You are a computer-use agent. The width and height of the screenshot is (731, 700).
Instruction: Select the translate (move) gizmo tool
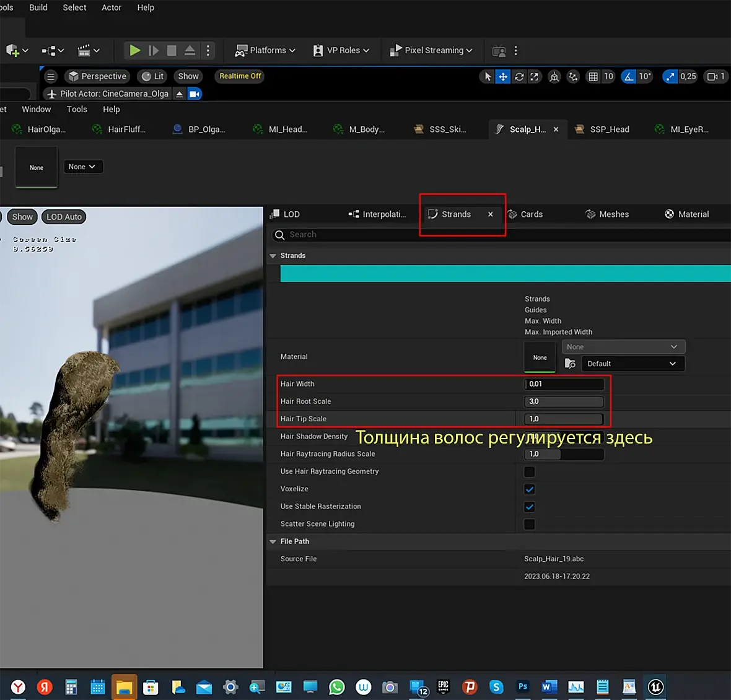click(503, 76)
